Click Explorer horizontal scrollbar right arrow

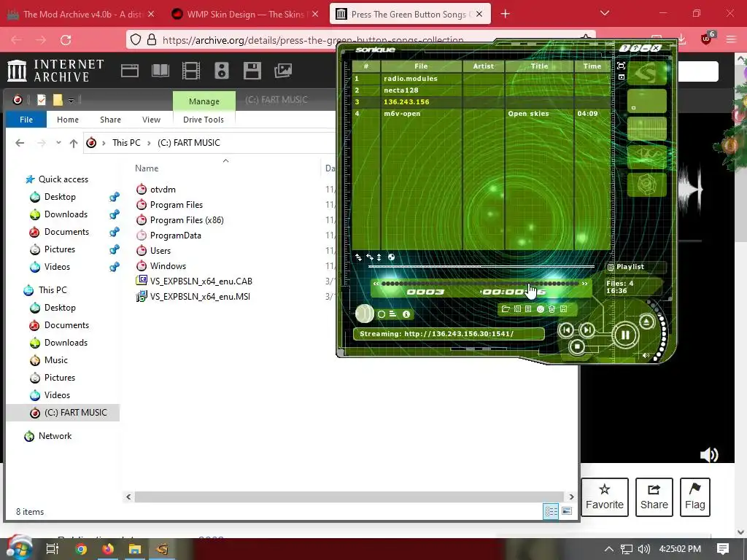571,497
